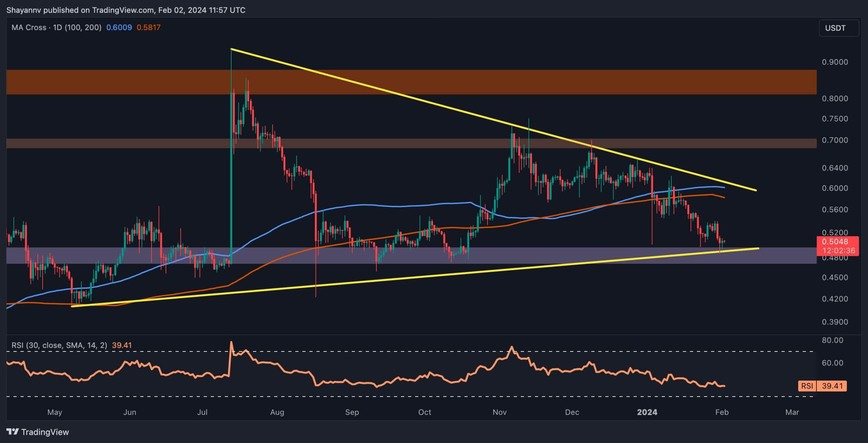Click the orange RSI badge on axis
868x443 pixels.
[x=807, y=386]
